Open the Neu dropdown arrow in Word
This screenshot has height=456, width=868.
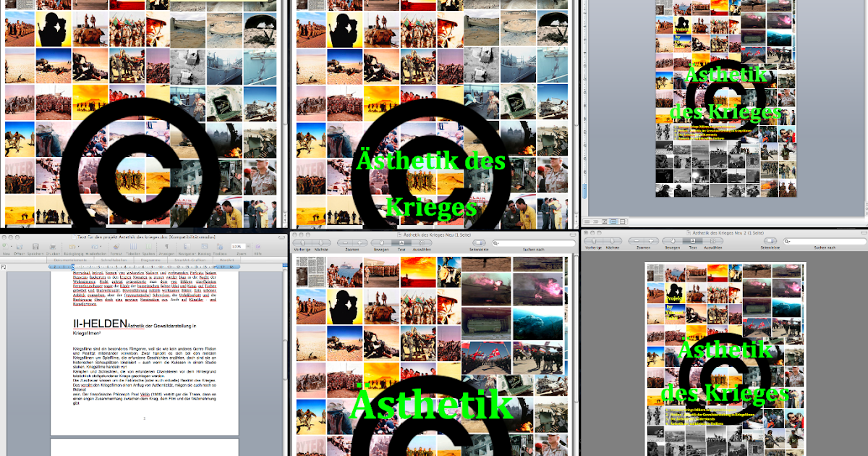pyautogui.click(x=11, y=247)
